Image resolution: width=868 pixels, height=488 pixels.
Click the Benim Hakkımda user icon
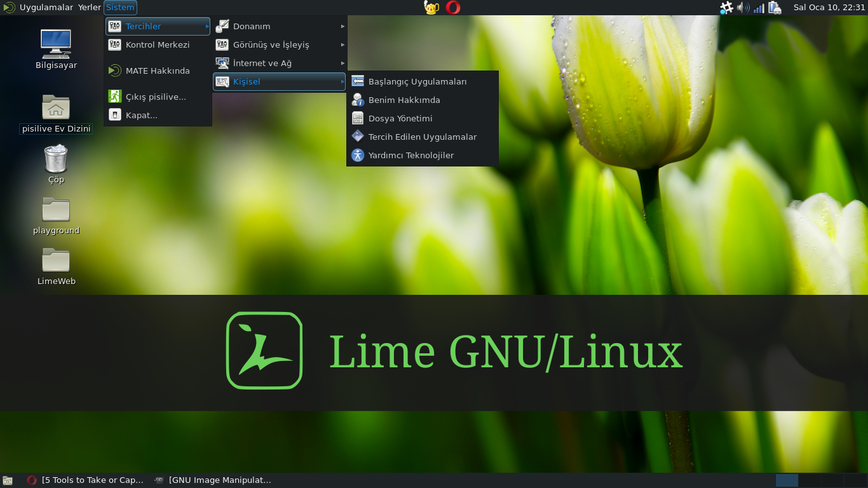[358, 100]
